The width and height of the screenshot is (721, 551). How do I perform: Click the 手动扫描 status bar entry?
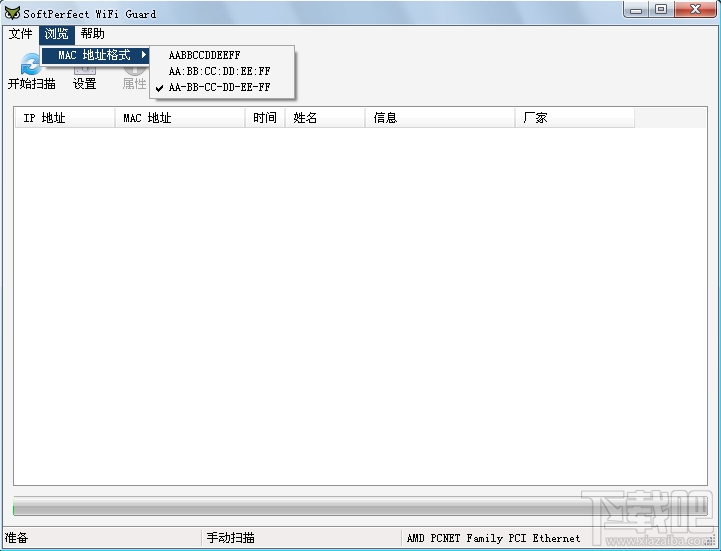[x=230, y=538]
